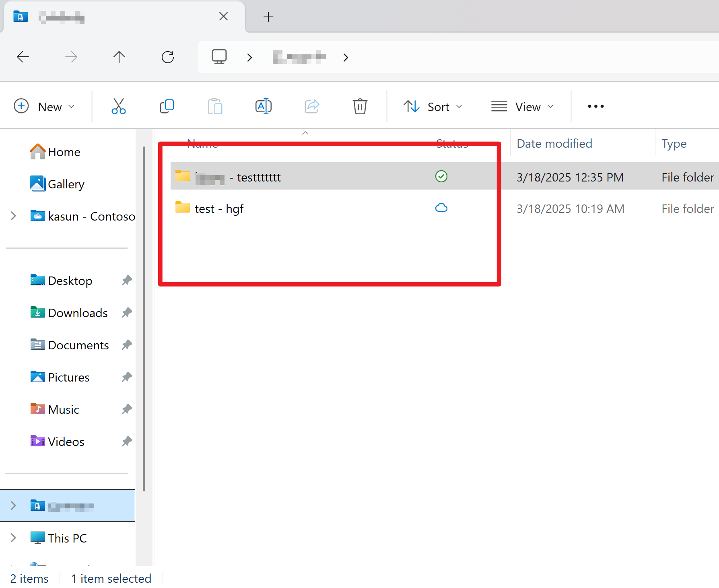Click the pin icon beside Downloads
The height and width of the screenshot is (588, 719).
[x=127, y=312]
